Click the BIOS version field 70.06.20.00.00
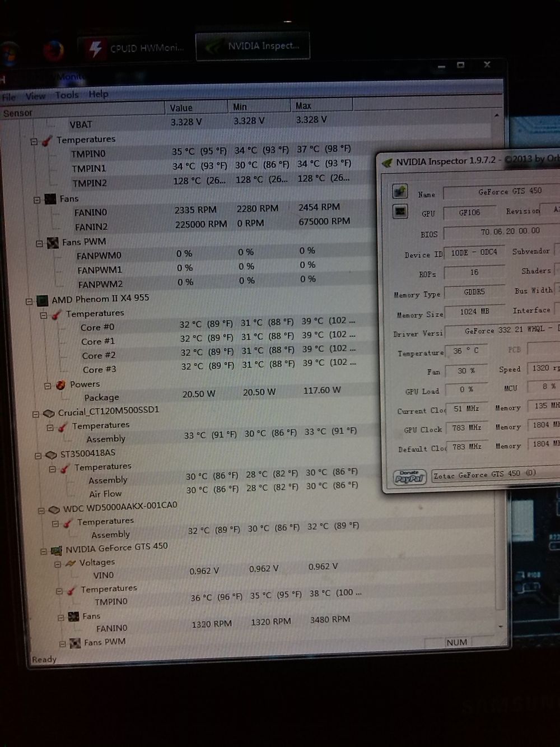Viewport: 560px width, 747px height. click(501, 231)
